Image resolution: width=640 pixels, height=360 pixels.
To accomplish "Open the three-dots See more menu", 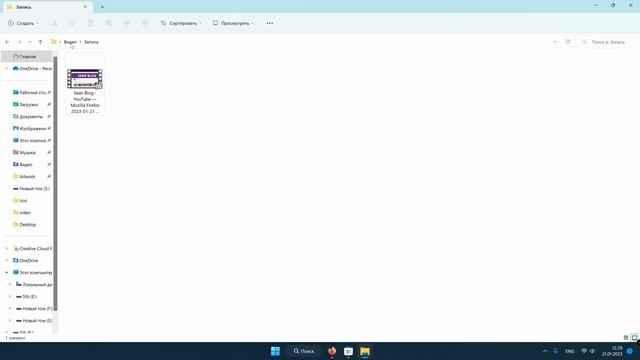I will tap(270, 23).
